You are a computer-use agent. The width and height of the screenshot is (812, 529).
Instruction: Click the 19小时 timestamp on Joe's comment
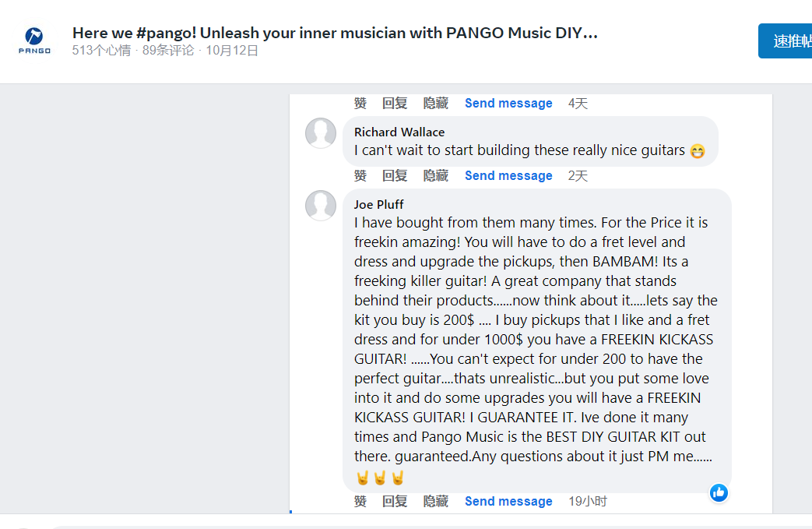pyautogui.click(x=589, y=501)
